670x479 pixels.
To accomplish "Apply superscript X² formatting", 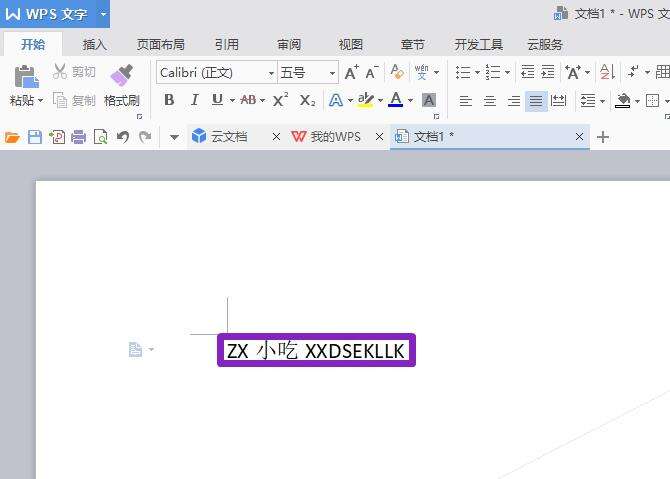I will [x=280, y=100].
